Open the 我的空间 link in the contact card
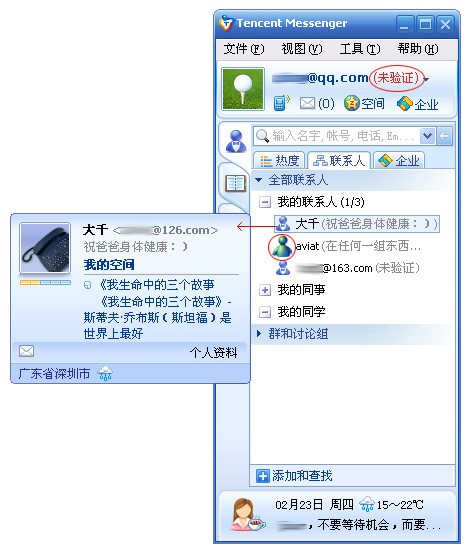 pos(109,264)
